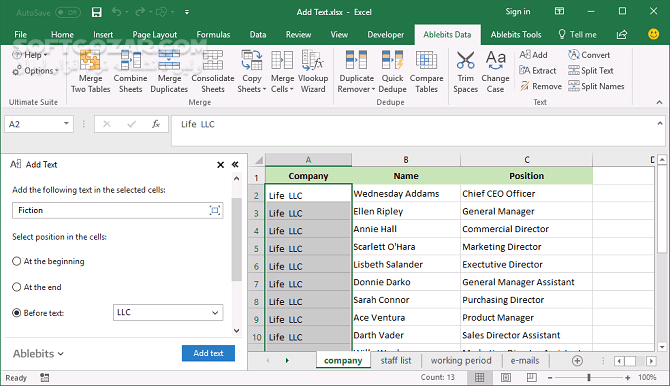Expand the Name Box dropdown arrow
670x386 pixels.
[66, 124]
